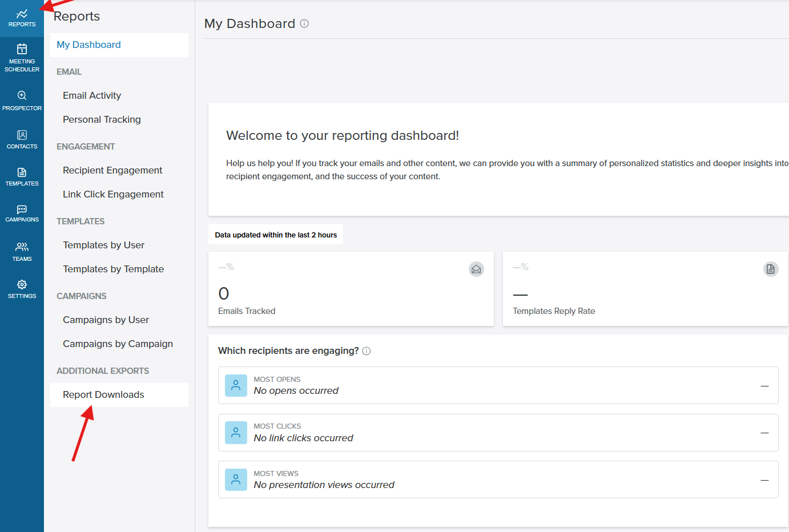
Task: Click the Templates Reply Rate label
Action: coord(554,311)
